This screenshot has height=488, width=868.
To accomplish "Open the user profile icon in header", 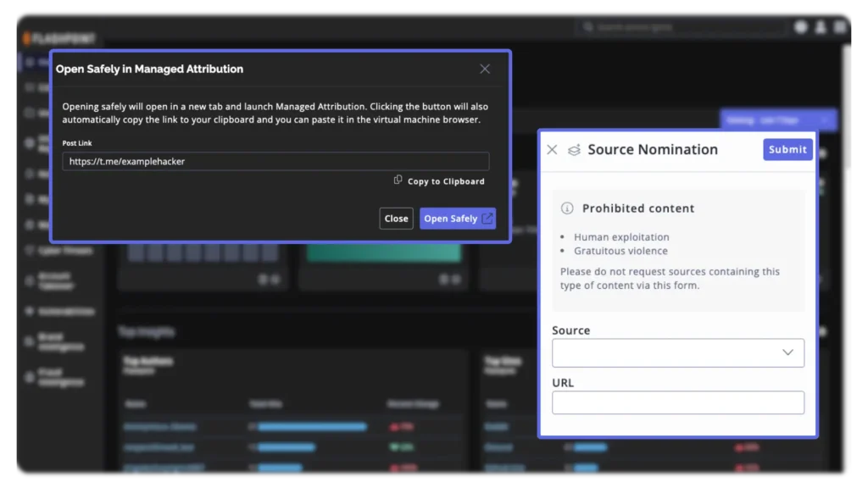I will coord(821,27).
